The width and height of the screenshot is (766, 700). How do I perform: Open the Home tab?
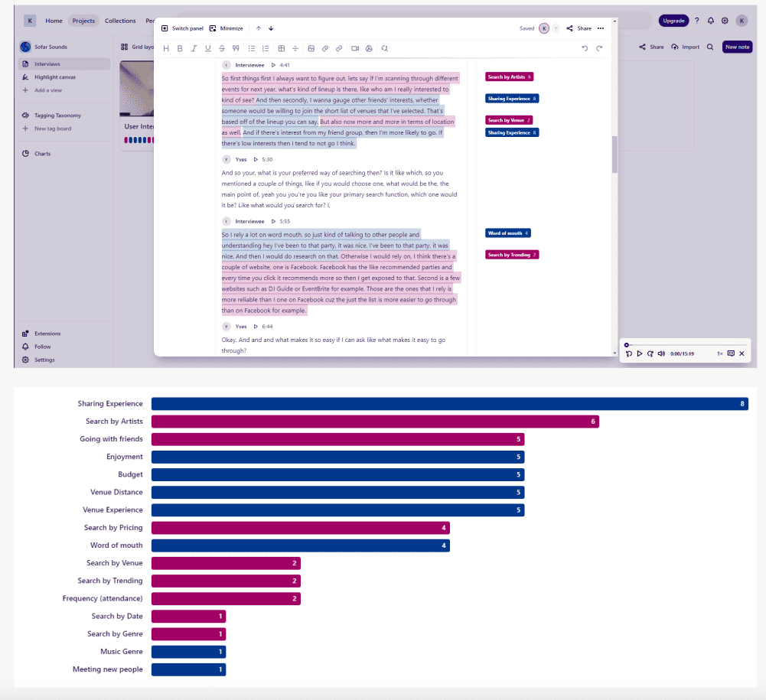point(54,21)
